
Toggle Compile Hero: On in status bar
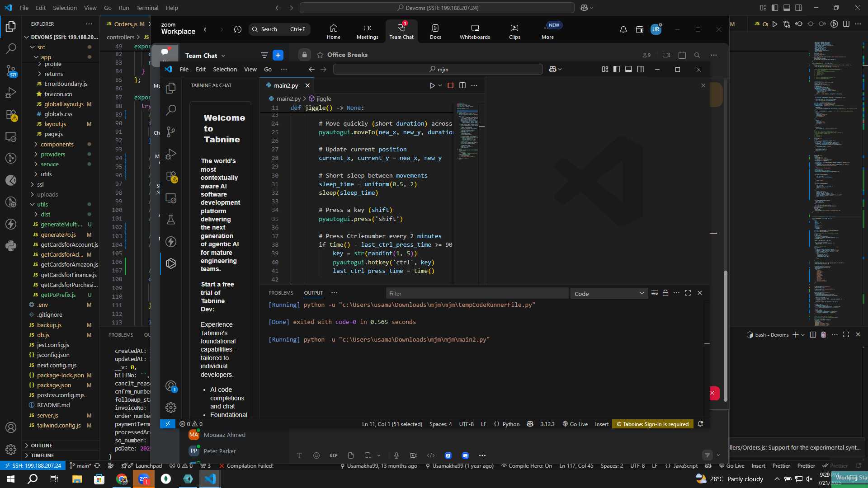click(527, 466)
